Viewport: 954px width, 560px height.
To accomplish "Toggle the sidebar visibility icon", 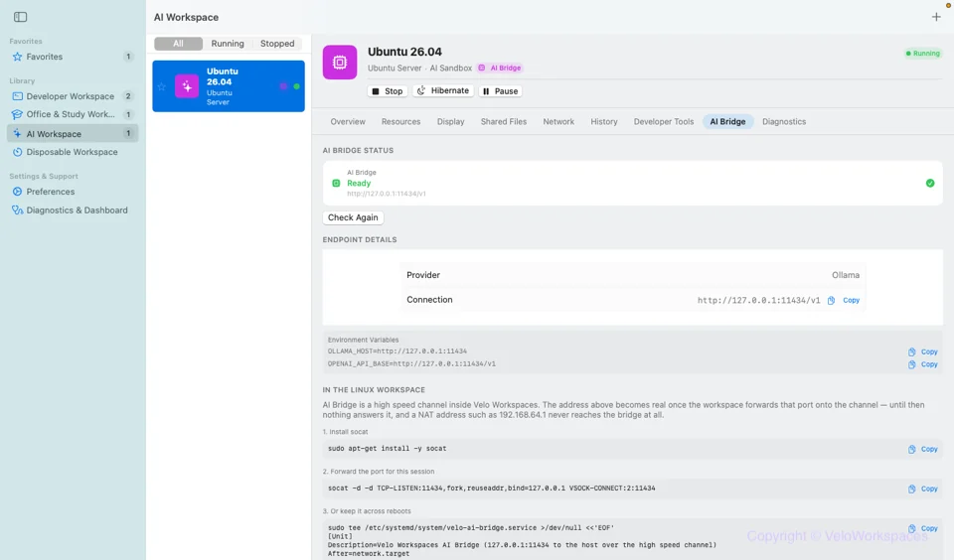I will pos(20,17).
